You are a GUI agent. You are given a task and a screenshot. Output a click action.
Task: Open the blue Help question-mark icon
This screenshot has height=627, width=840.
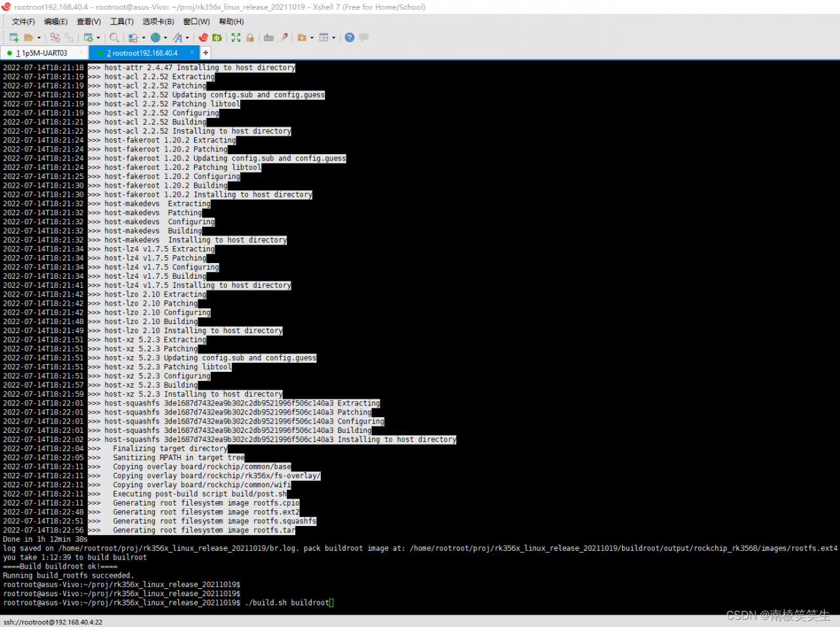point(349,37)
